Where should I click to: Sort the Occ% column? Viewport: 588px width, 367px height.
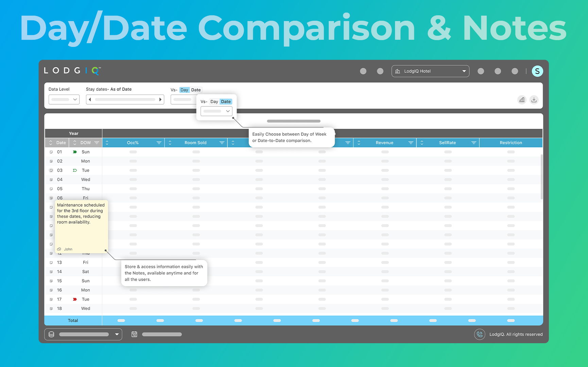tap(107, 143)
